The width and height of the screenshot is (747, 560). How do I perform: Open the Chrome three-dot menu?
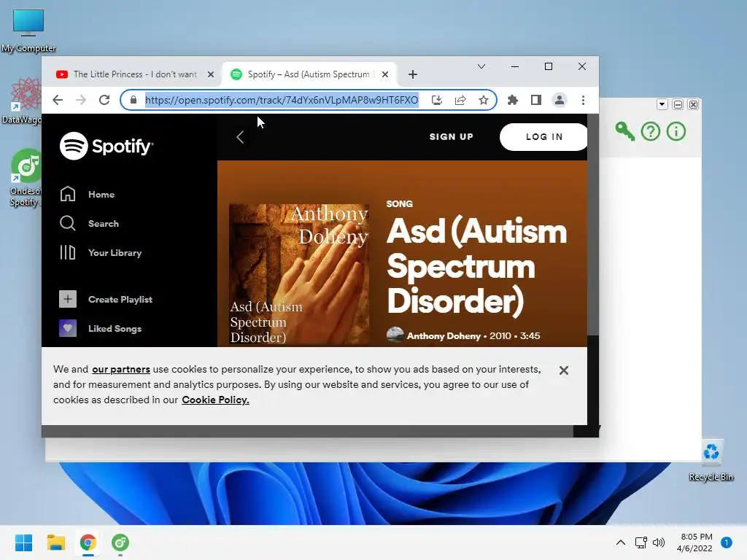coord(583,100)
